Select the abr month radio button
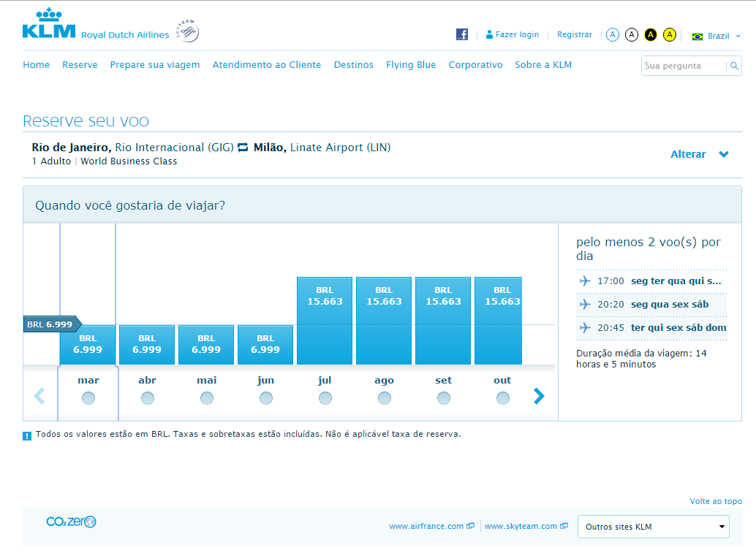756x553 pixels. [148, 398]
